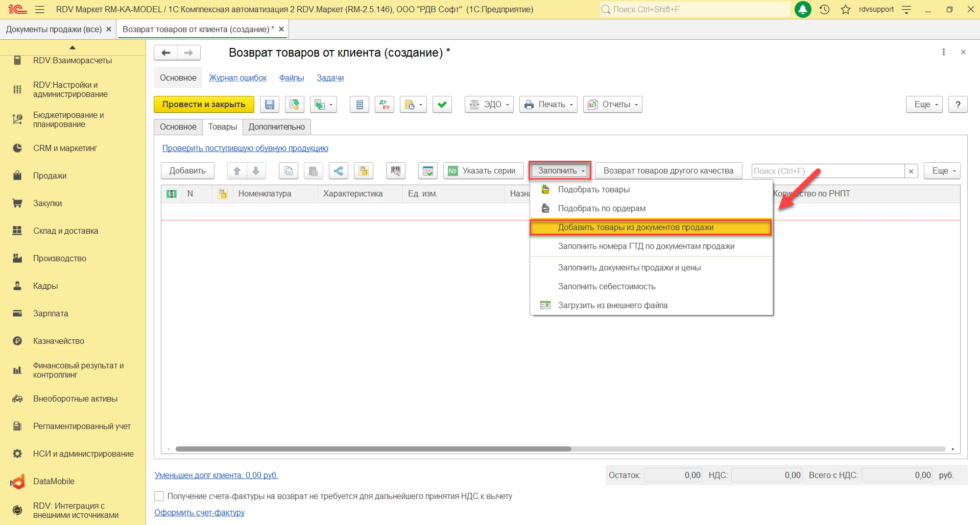This screenshot has width=980, height=525.
Task: Open the Печать dropdown menu
Action: 548,105
